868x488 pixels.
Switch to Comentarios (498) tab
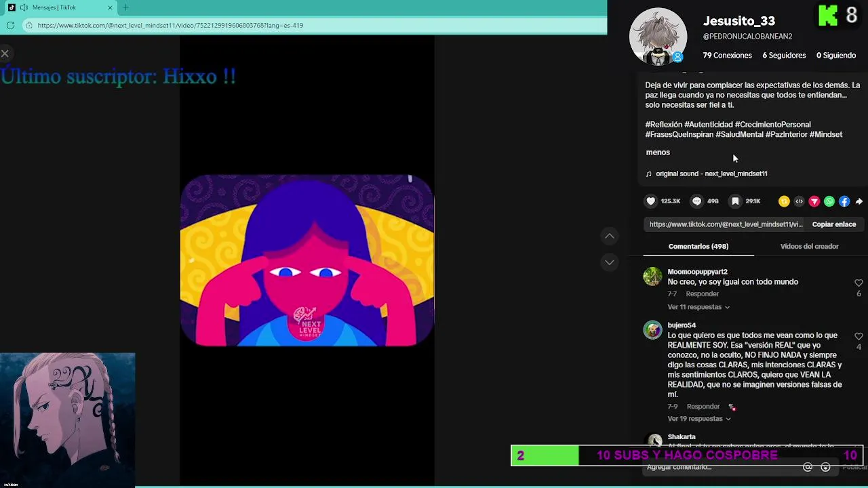pyautogui.click(x=698, y=246)
